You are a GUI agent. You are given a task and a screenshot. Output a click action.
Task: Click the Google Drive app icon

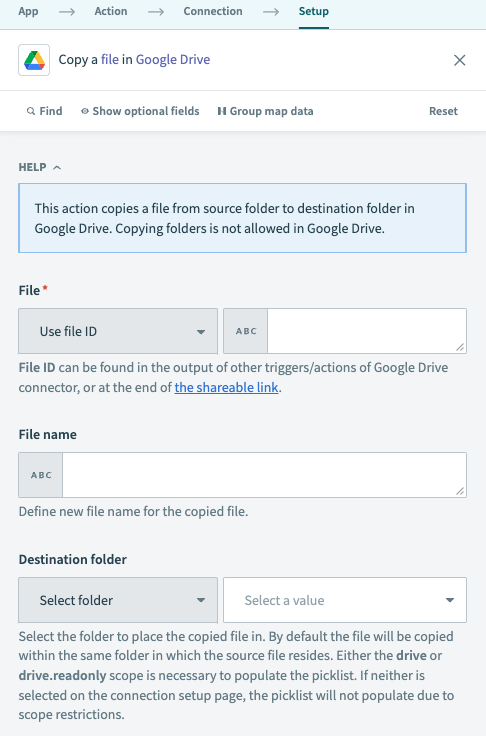click(34, 60)
